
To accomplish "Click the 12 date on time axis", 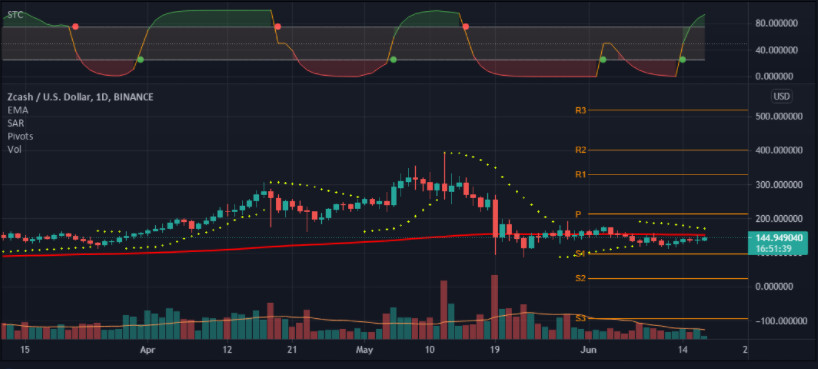I will pos(227,349).
